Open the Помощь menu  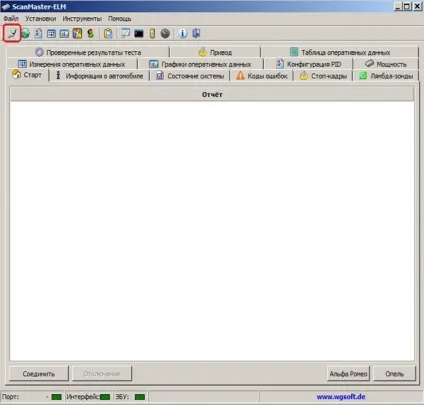click(x=119, y=19)
